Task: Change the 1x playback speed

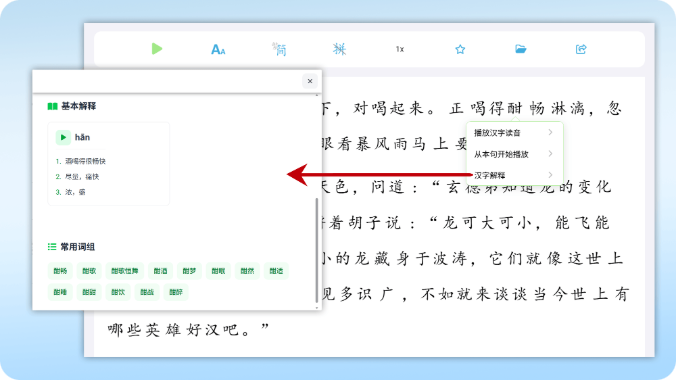Action: (400, 49)
